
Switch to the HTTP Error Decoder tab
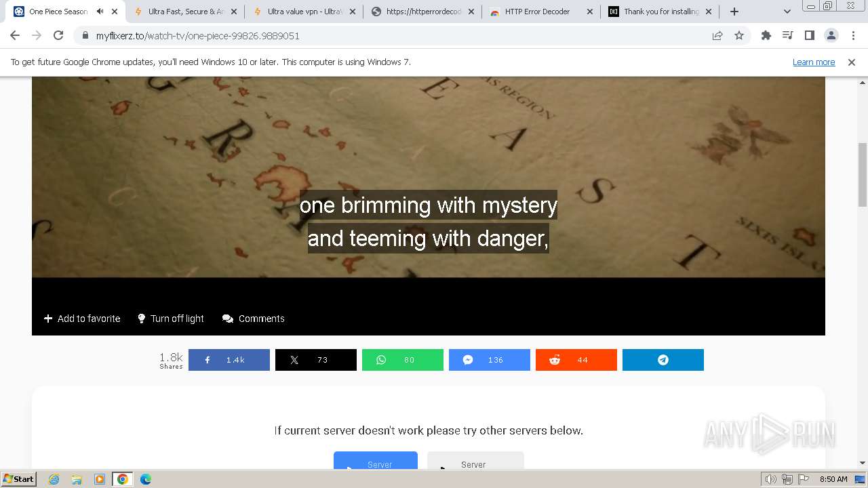[x=542, y=12]
